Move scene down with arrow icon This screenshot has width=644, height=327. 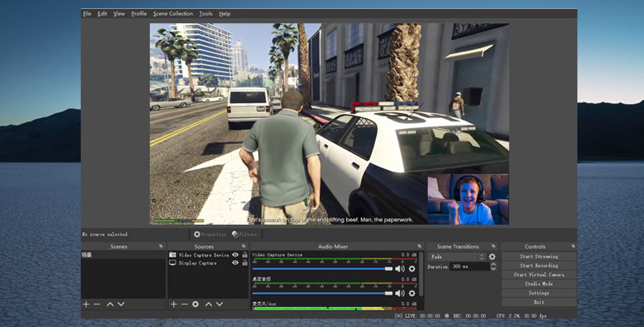pos(121,304)
